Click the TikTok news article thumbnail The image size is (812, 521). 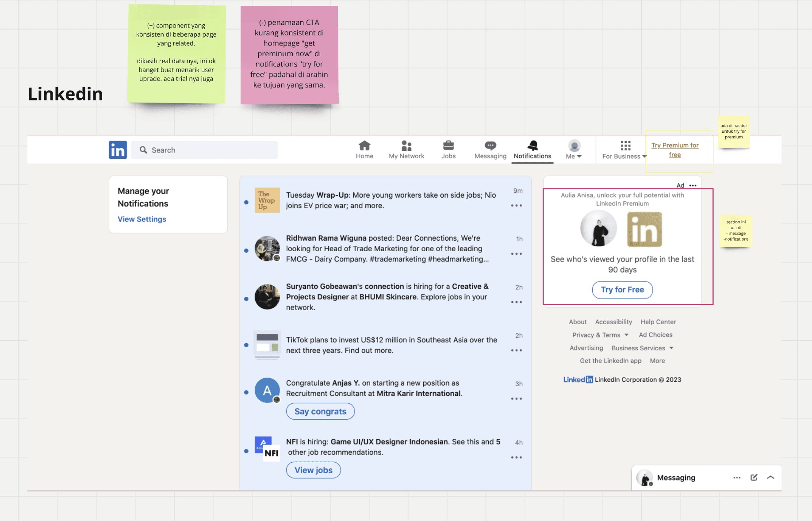(x=267, y=345)
